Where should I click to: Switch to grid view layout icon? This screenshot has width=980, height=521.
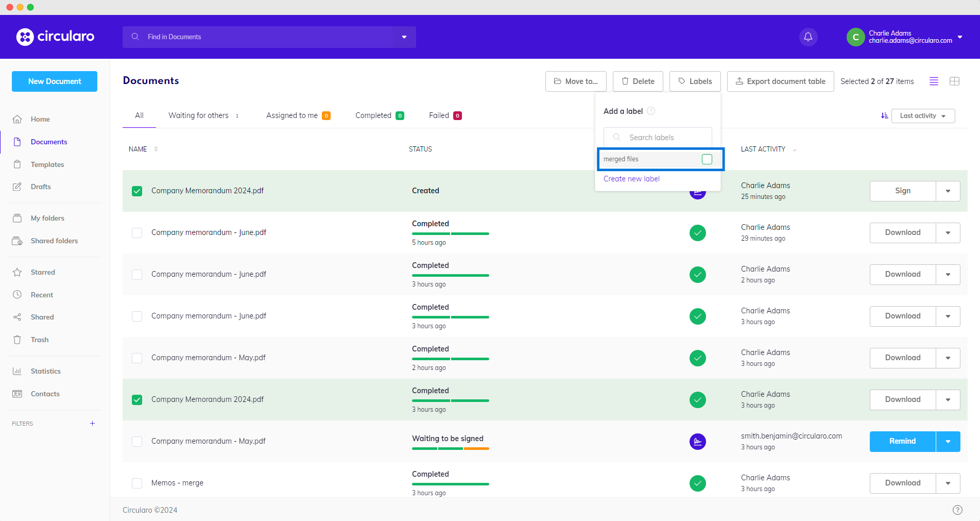click(954, 81)
